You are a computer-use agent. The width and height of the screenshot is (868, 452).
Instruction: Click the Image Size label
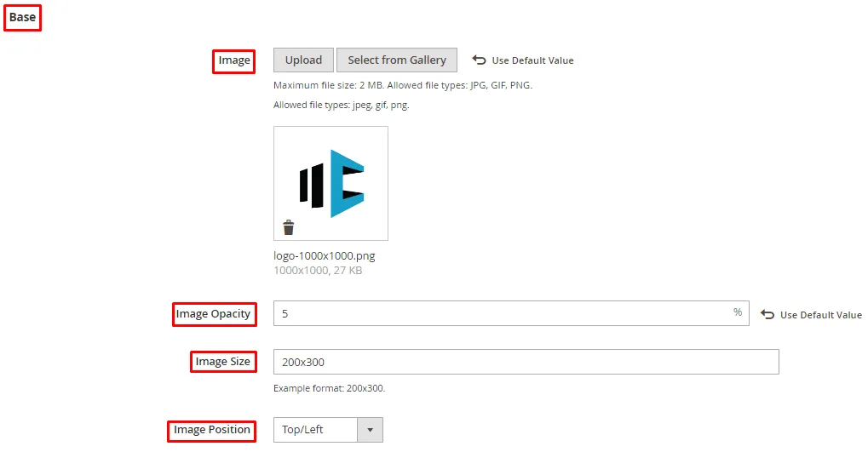[x=223, y=362]
